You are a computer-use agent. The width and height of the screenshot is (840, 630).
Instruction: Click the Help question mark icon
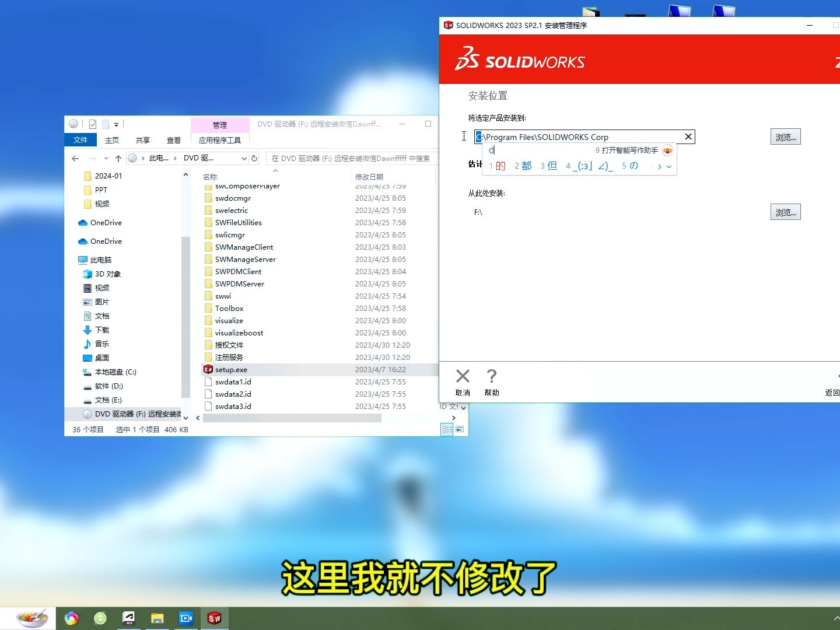(492, 376)
